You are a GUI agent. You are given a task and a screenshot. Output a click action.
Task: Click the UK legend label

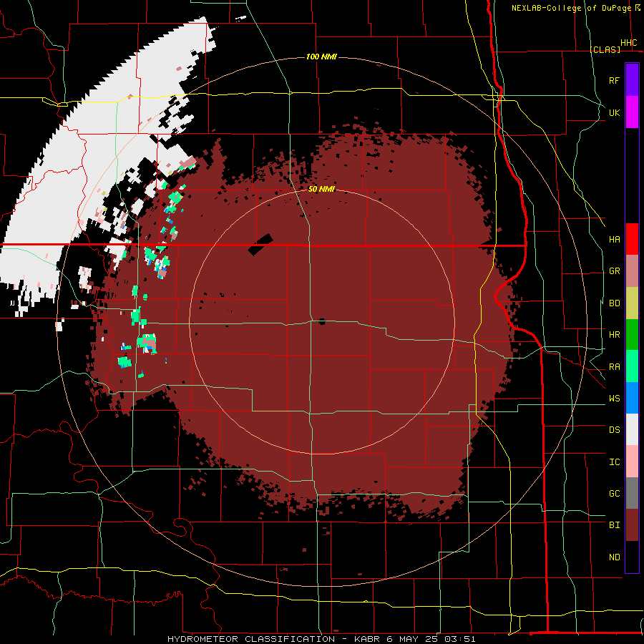pos(615,112)
